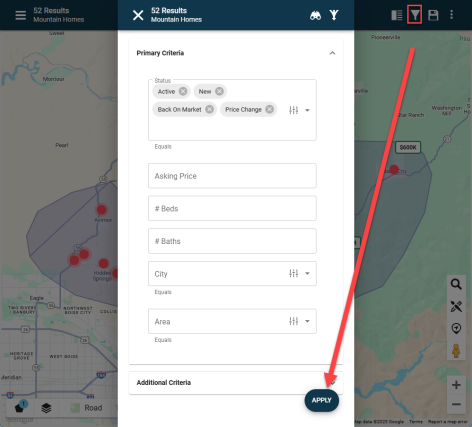This screenshot has height=427, width=472.
Task: Open the City dropdown arrow
Action: [307, 274]
